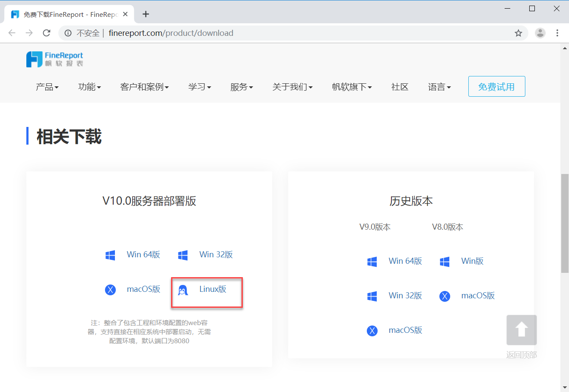Open the Chrome three-dot menu
The height and width of the screenshot is (392, 569).
point(557,33)
